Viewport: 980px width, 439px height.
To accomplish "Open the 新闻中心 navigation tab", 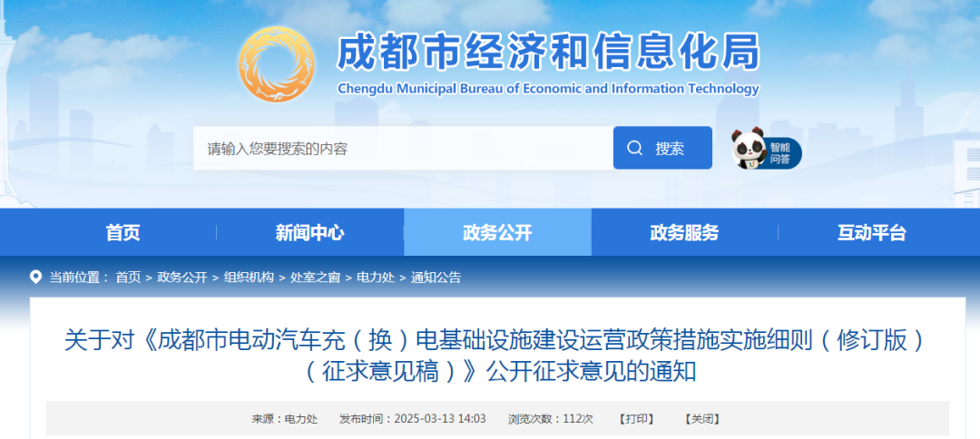I will pos(309,233).
